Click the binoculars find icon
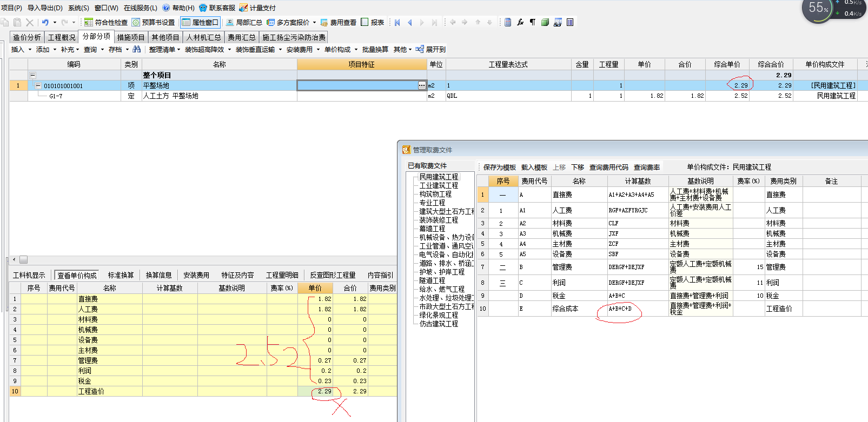This screenshot has width=868, height=422. [137, 49]
